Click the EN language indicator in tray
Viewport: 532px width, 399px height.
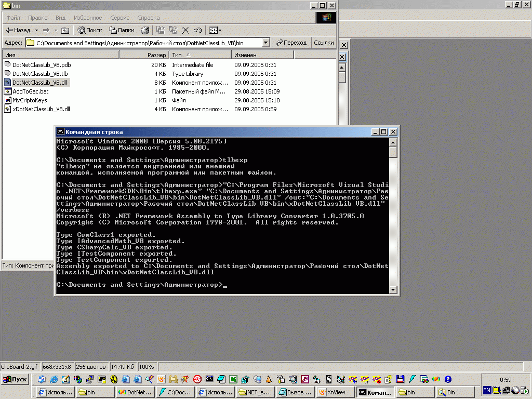coord(487,391)
